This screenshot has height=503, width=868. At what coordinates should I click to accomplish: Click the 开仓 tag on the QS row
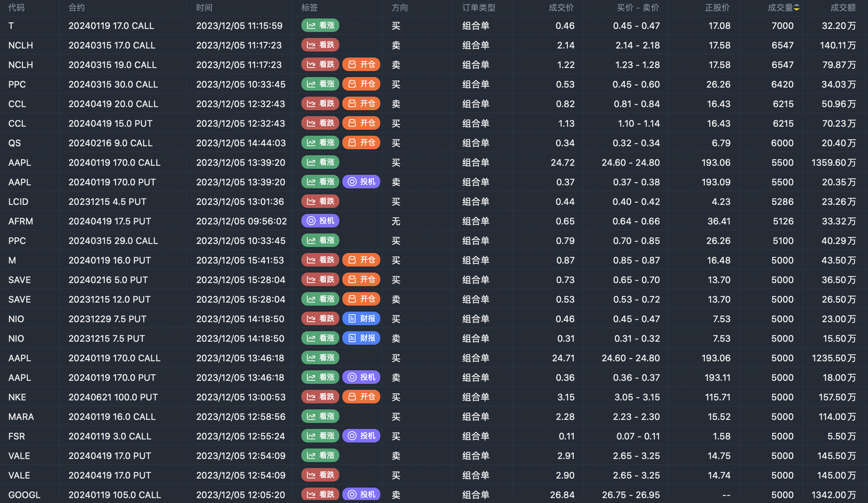click(x=361, y=143)
